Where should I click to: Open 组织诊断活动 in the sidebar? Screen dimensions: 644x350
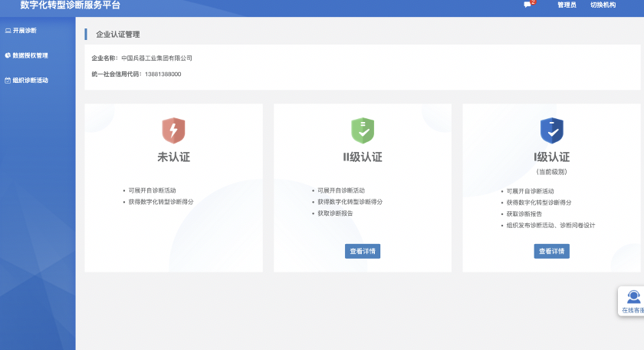[x=31, y=80]
